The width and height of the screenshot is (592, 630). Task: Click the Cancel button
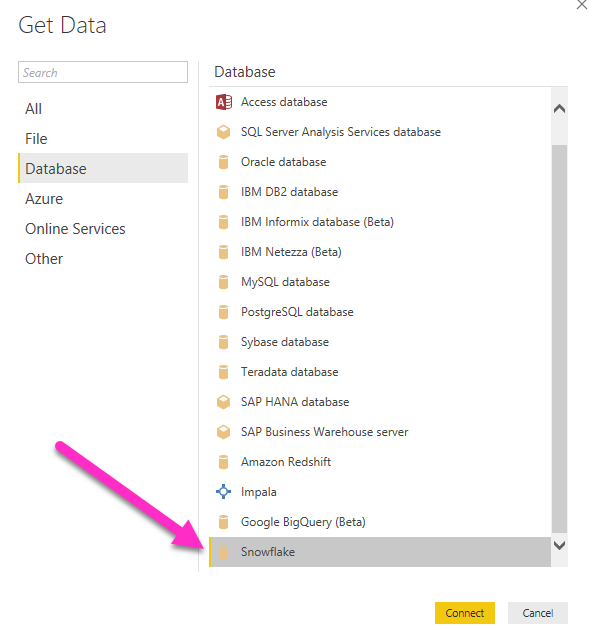pos(538,613)
